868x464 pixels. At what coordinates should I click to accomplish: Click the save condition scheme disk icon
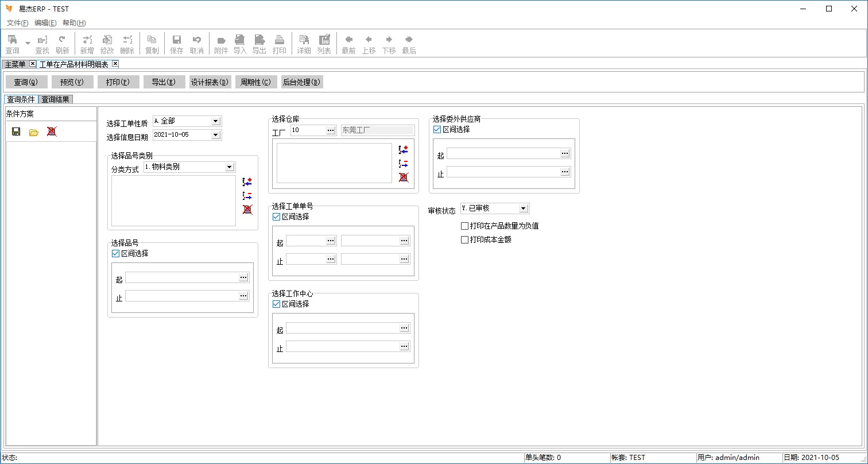[x=16, y=132]
